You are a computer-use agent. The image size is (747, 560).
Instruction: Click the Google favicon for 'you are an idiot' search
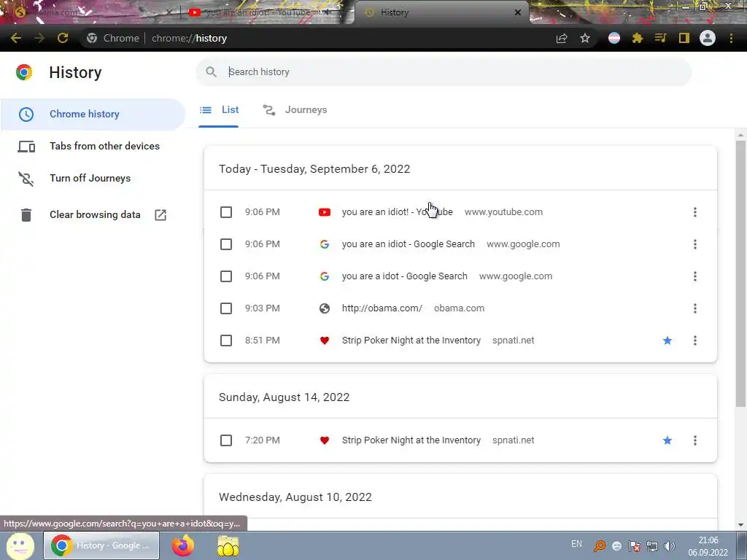click(325, 244)
